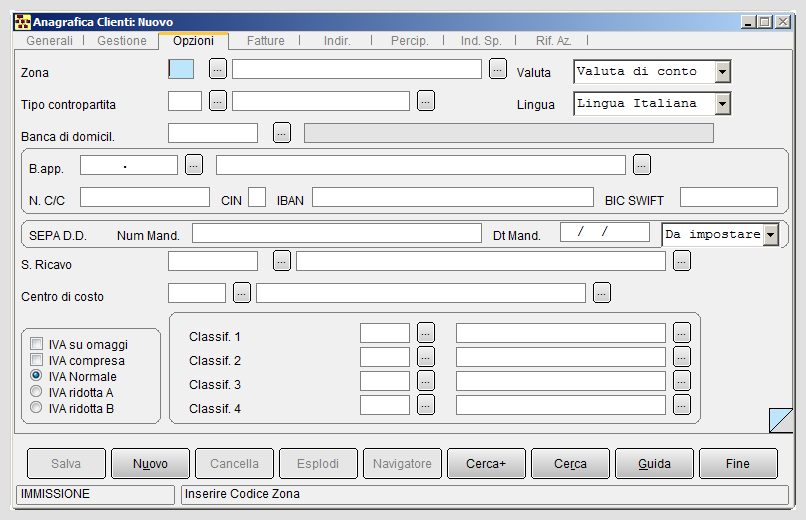Click the Tipo contropartita code field
The image size is (806, 520).
pos(185,101)
